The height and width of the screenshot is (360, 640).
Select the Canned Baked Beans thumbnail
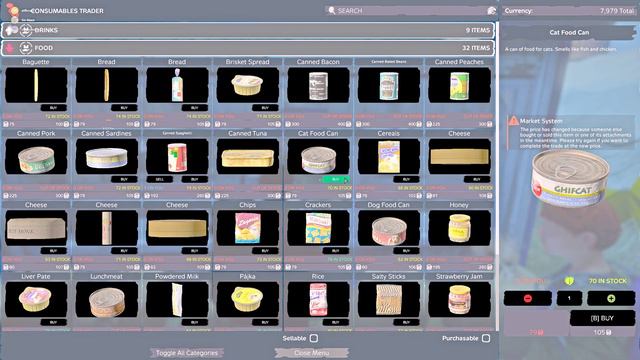click(x=389, y=85)
